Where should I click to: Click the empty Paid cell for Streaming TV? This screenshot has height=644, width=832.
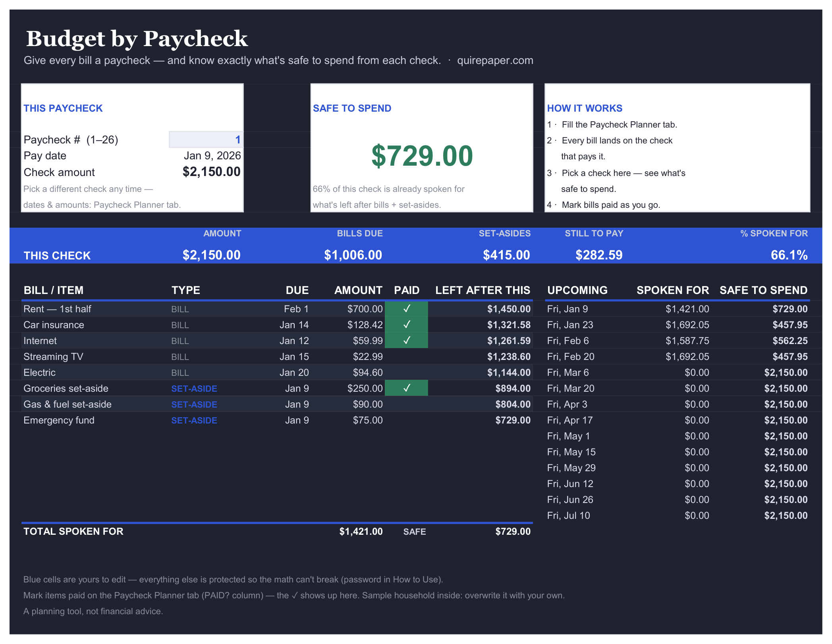(x=406, y=356)
